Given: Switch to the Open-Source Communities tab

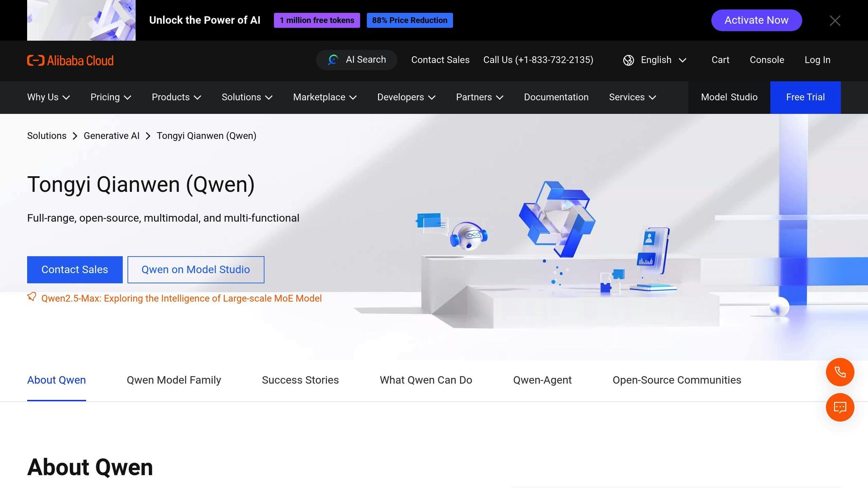Looking at the screenshot, I should (677, 380).
